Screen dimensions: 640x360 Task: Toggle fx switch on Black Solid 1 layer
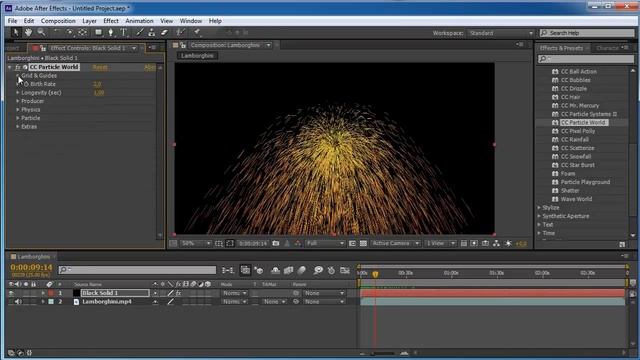178,293
